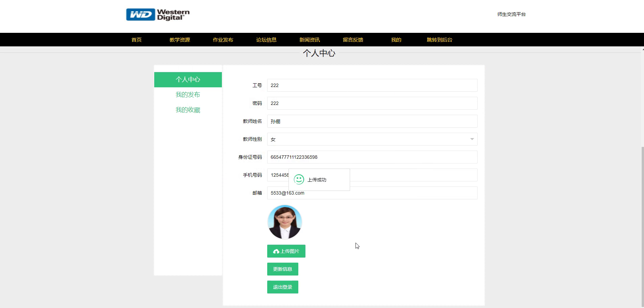
Task: Click the 更新信息 button
Action: [283, 269]
